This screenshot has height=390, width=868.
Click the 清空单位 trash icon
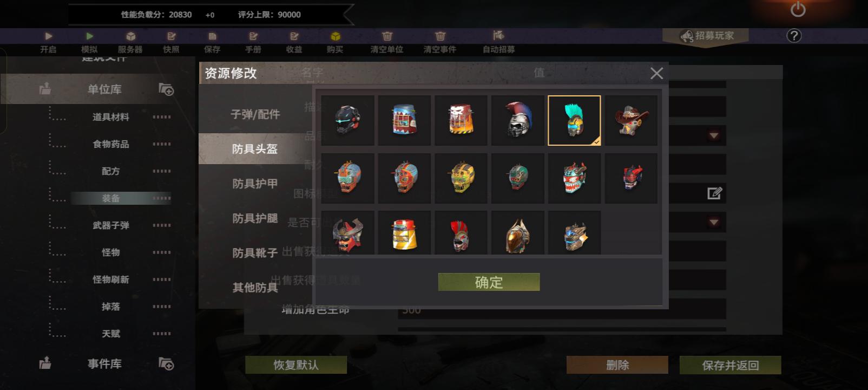coord(387,36)
